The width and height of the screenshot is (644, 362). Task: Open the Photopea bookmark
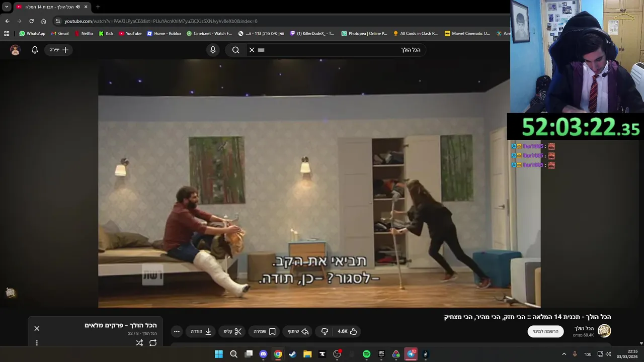coord(364,34)
